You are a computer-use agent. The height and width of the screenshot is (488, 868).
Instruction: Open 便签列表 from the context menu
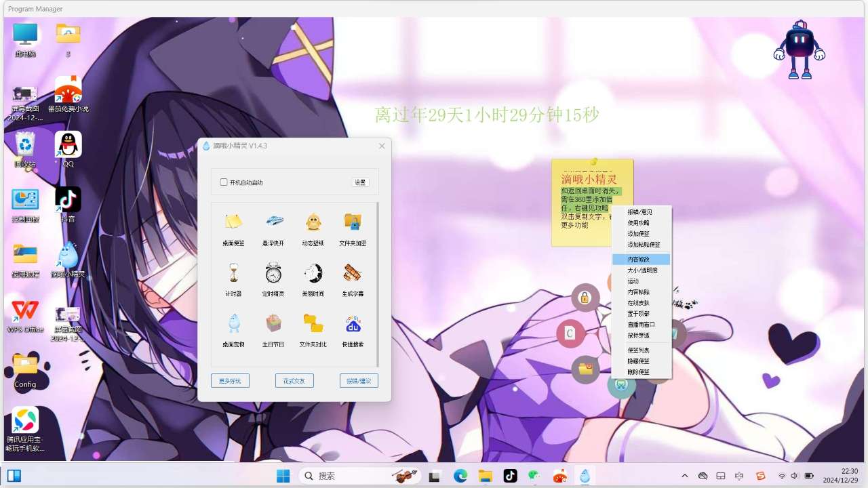click(642, 350)
